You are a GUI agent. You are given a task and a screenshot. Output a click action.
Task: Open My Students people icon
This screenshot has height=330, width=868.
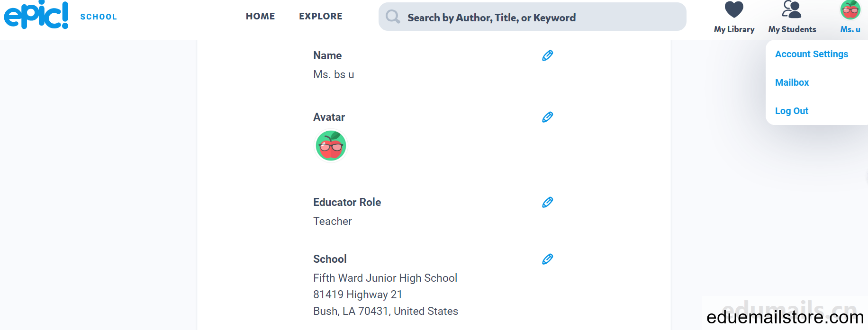click(791, 9)
